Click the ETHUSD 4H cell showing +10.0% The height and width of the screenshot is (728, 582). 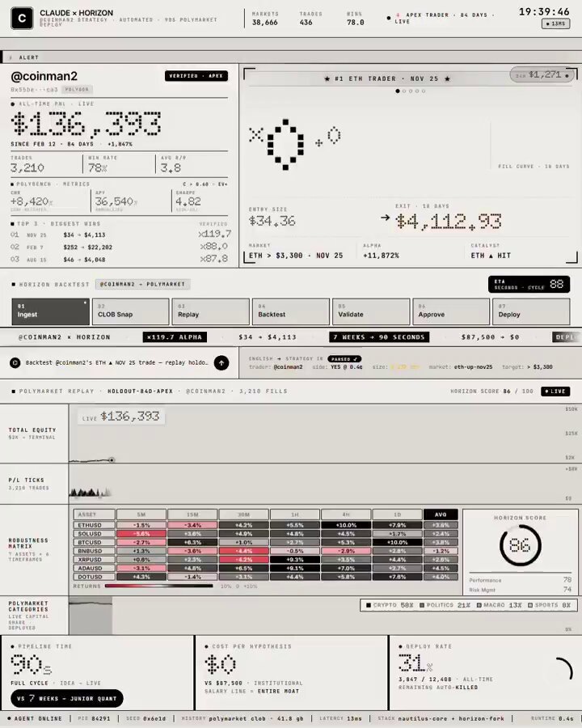click(346, 525)
